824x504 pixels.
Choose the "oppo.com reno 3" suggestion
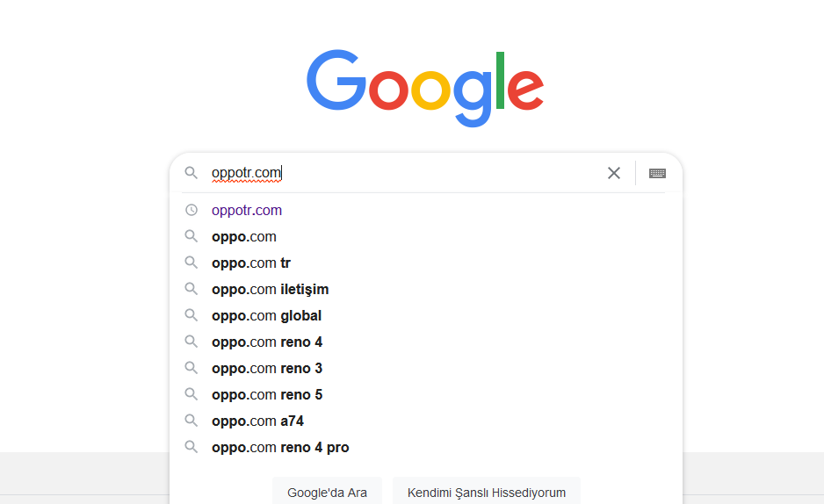[x=267, y=368]
